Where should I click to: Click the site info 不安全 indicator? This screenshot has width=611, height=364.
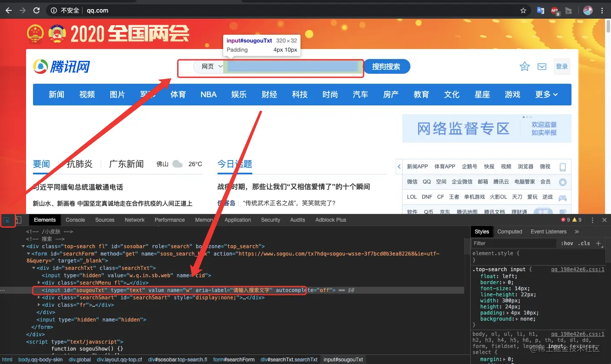pos(66,10)
